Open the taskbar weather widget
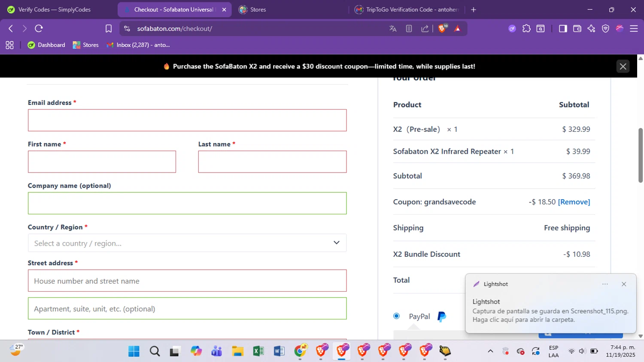The height and width of the screenshot is (362, 644). [x=16, y=351]
